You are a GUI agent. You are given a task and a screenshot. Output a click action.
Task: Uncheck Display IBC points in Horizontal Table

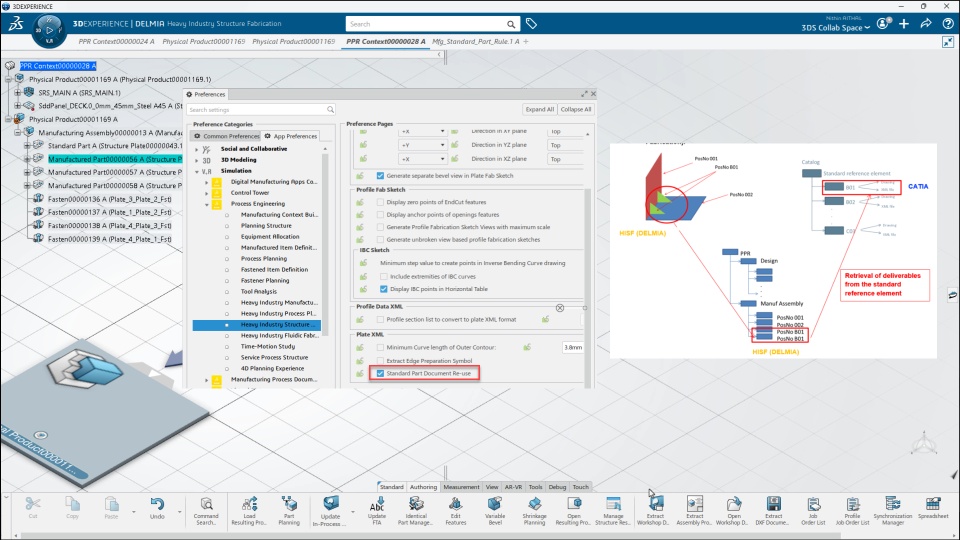[x=384, y=289]
